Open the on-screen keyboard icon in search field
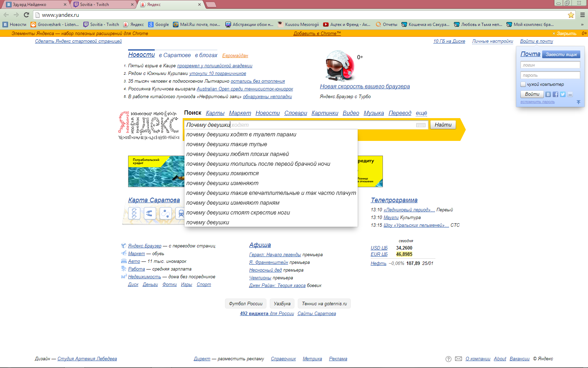The width and height of the screenshot is (588, 368). coord(421,125)
